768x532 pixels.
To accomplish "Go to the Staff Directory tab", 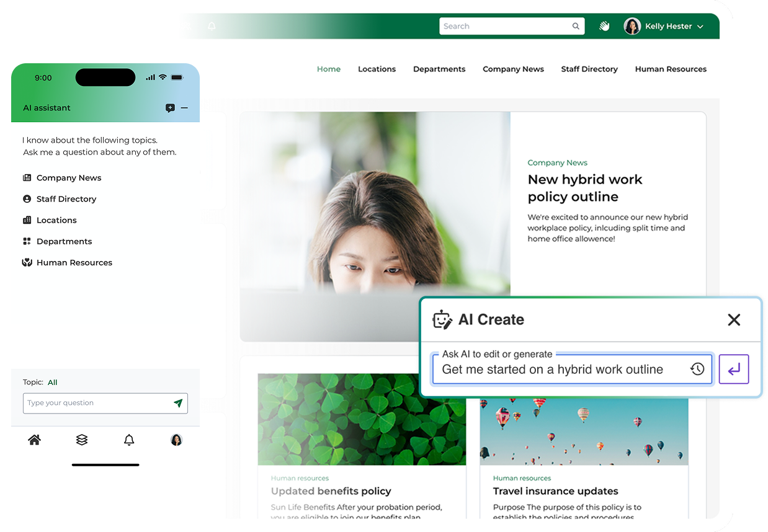I will (x=589, y=69).
